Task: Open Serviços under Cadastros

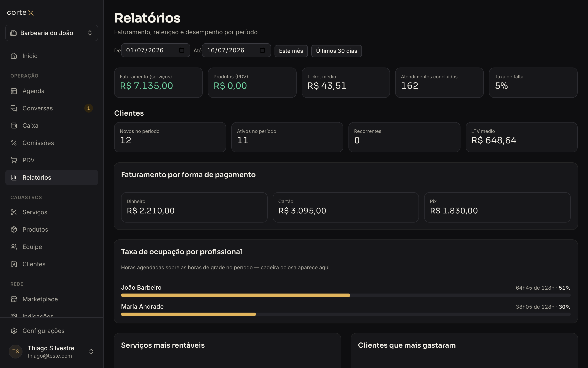Action: pos(51,212)
